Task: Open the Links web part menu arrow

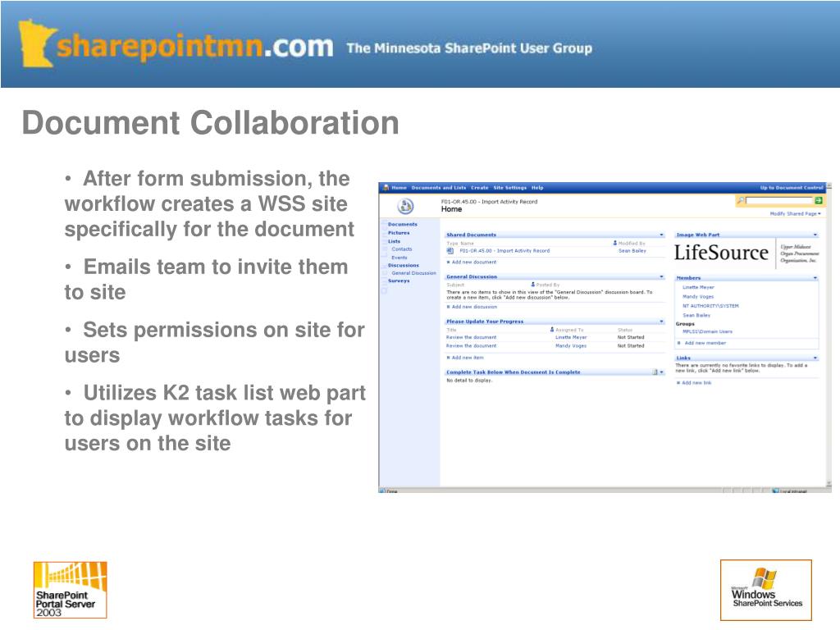Action: point(815,358)
